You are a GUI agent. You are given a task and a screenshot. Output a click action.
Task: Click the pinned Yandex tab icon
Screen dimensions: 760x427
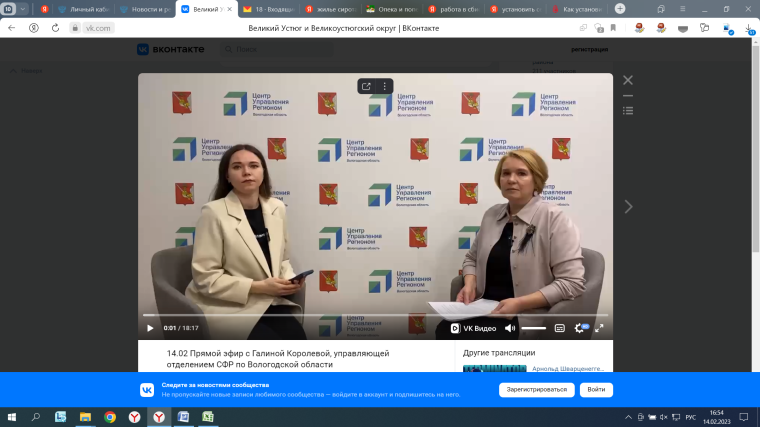pos(44,9)
